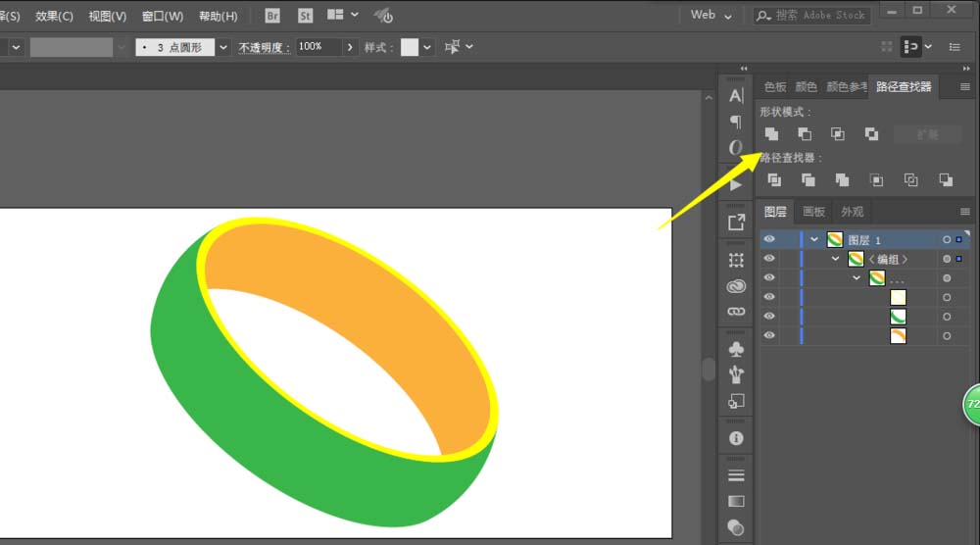The image size is (980, 545).
Task: Click the Exclude shape mode icon
Action: click(872, 133)
